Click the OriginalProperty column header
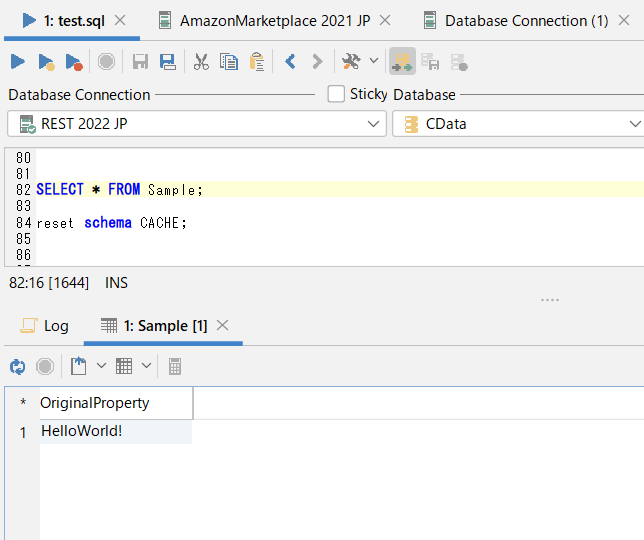Screen dimensions: 644x540 coord(95,403)
